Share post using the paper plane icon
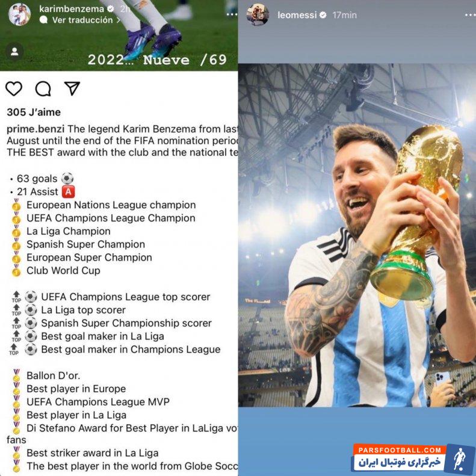Image resolution: width=476 pixels, height=476 pixels. click(72, 88)
